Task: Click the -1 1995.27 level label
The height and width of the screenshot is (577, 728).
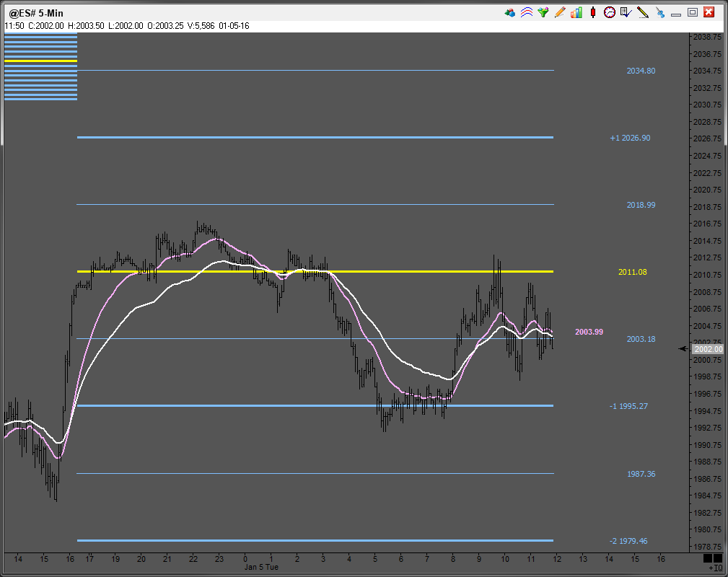Action: point(628,406)
